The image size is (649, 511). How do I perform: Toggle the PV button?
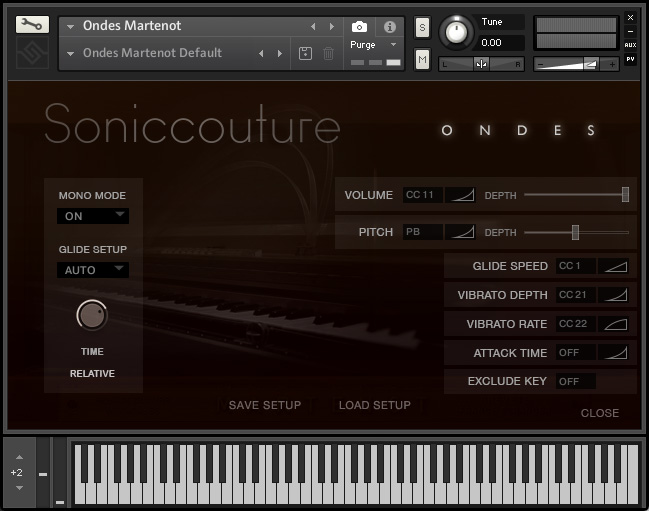[630, 59]
